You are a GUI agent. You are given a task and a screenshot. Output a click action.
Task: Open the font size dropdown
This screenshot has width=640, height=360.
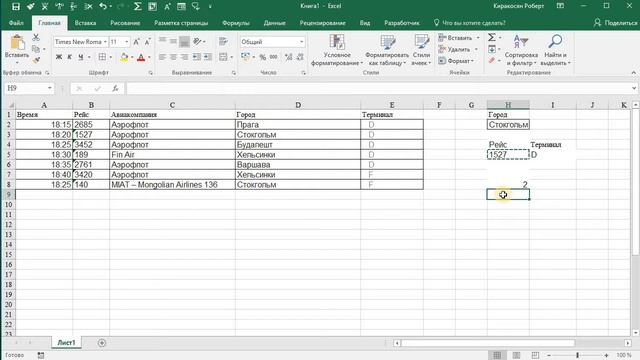[127, 42]
